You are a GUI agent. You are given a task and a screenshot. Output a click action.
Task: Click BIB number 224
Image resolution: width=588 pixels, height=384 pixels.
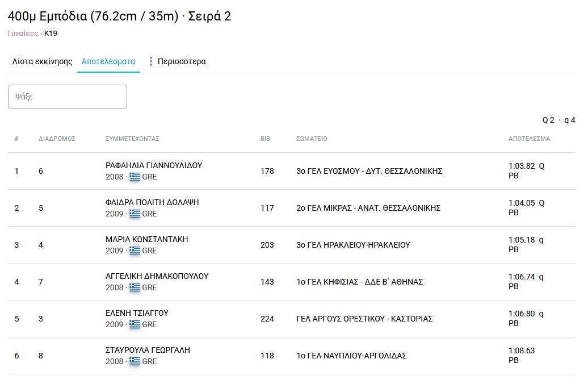click(x=267, y=319)
